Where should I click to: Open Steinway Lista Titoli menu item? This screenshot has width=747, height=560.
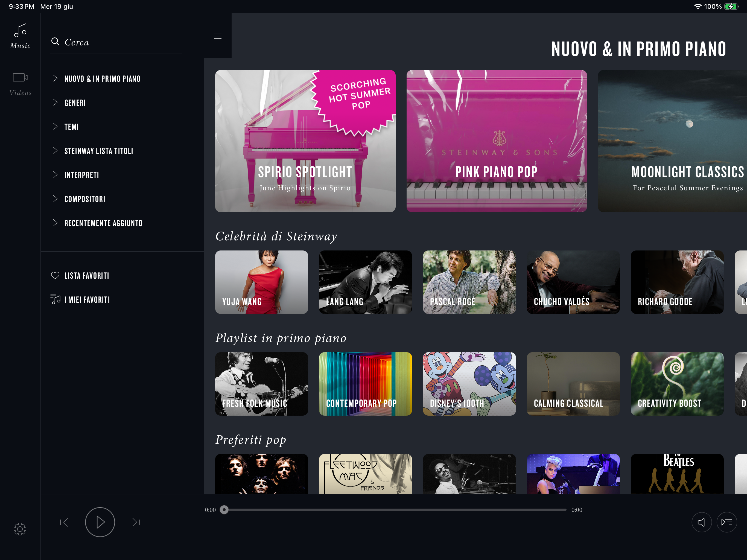click(99, 151)
